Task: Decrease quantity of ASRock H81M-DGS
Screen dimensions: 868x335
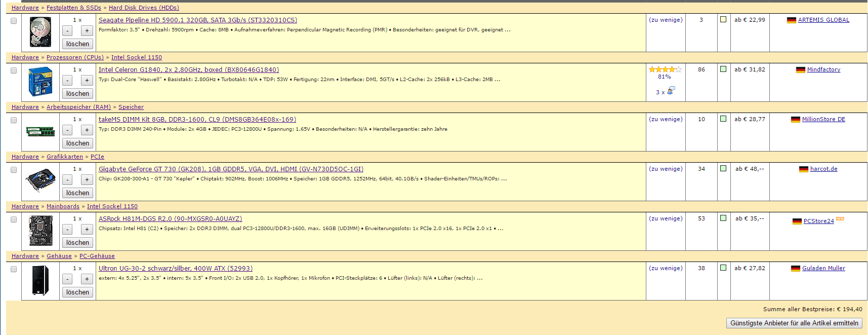Action: click(x=68, y=230)
